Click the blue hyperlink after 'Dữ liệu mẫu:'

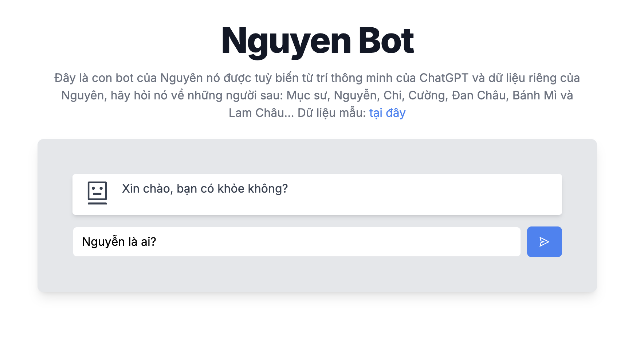(387, 113)
